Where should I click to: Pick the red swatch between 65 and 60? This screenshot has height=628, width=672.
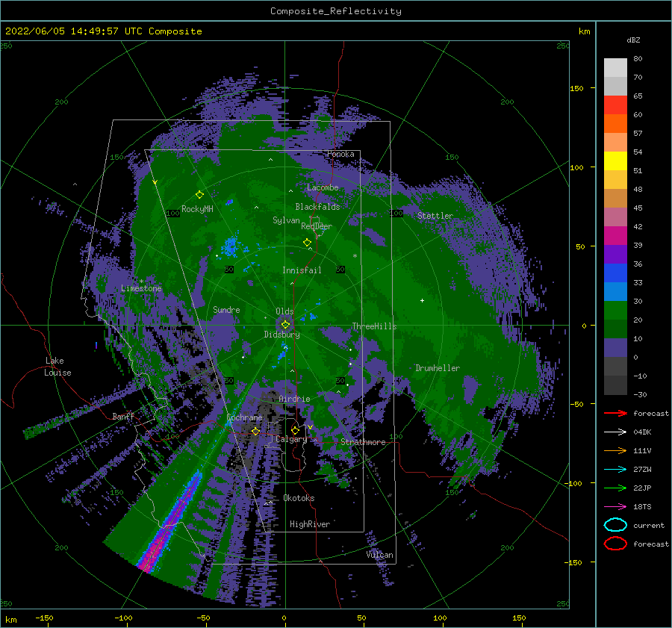tap(615, 105)
